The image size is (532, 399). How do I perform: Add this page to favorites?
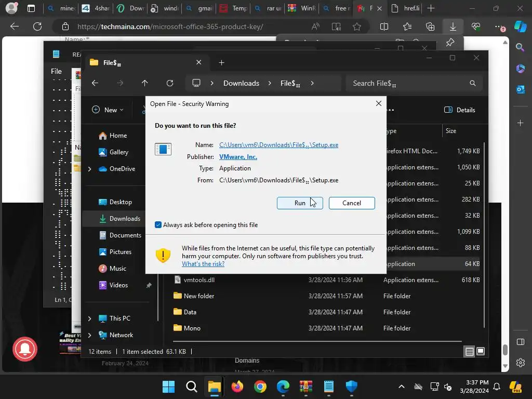pos(356,26)
